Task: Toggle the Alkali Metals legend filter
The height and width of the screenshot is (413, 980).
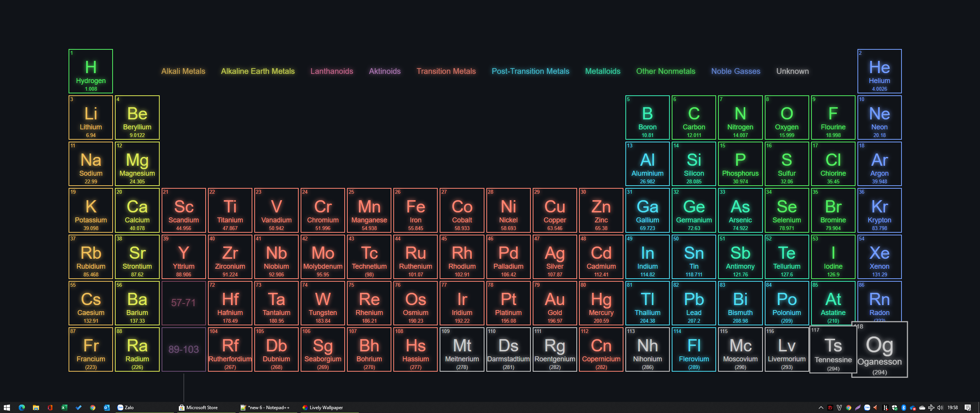Action: point(183,71)
